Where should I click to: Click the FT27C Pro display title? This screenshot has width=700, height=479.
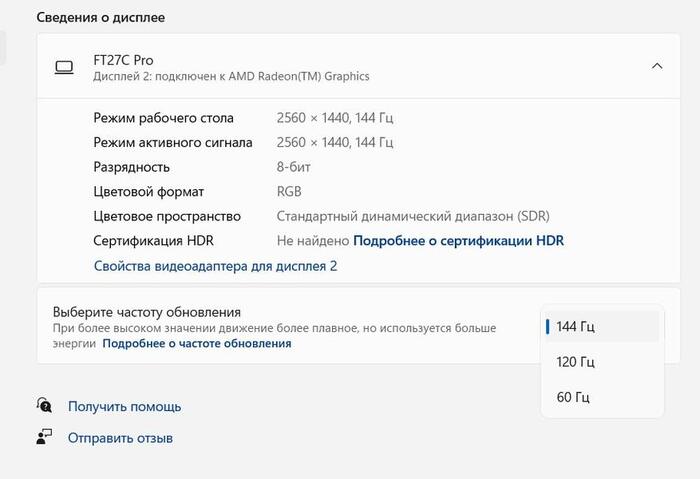(123, 60)
